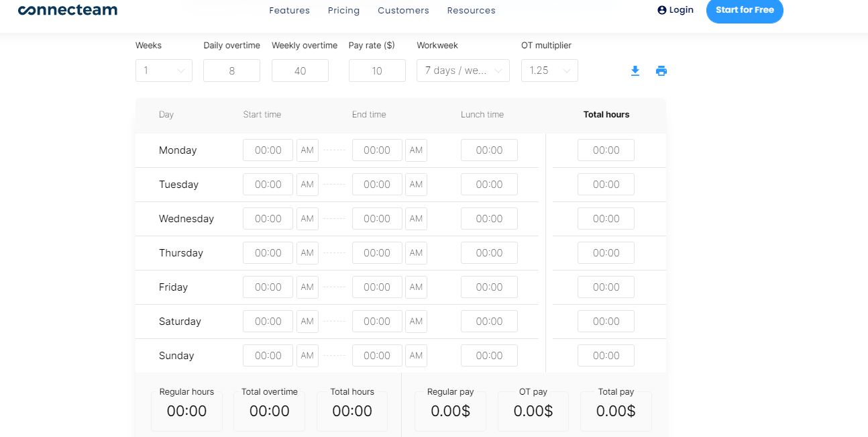Screen dimensions: 868x437
Task: Toggle Sunday end time AM/PM
Action: click(416, 356)
